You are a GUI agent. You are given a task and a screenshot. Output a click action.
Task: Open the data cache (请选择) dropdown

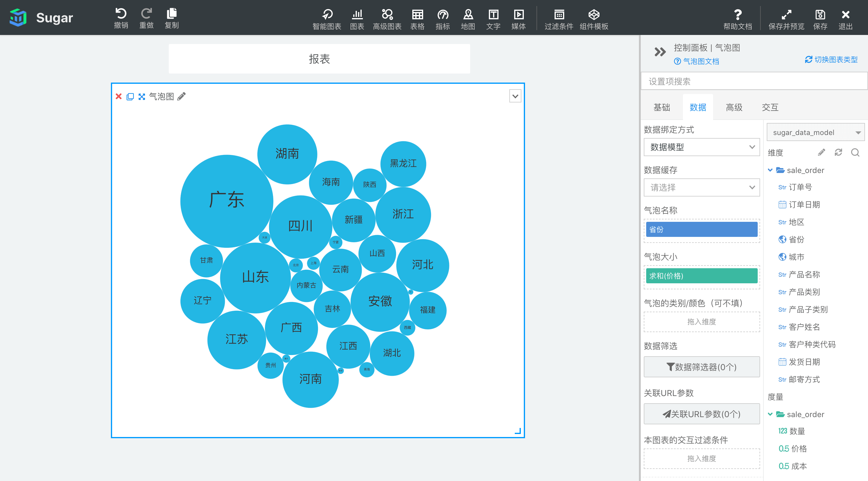click(702, 188)
